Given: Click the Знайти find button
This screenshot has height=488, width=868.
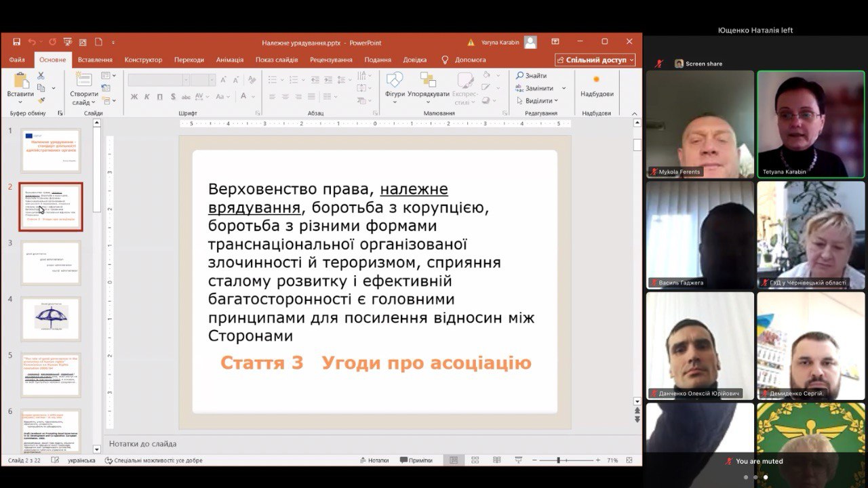Looking at the screenshot, I should pos(531,75).
